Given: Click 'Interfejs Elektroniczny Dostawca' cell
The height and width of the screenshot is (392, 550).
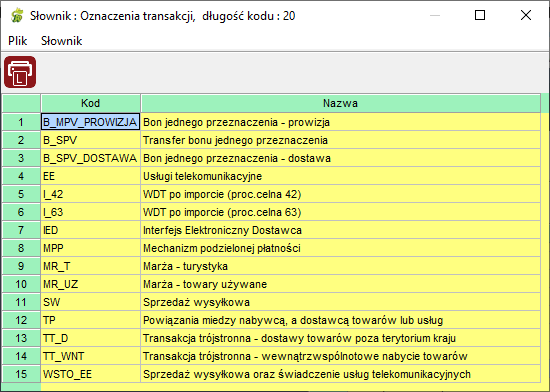Looking at the screenshot, I should tap(340, 230).
